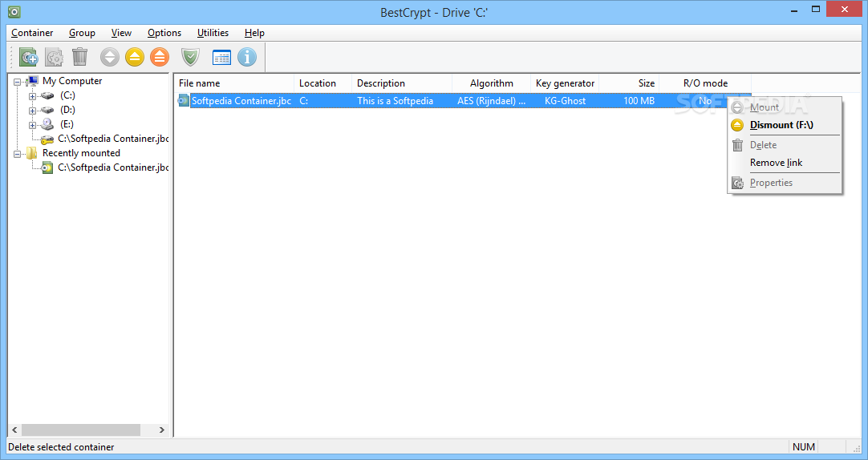The width and height of the screenshot is (868, 460).
Task: Sort by R/O mode column header
Action: coord(705,83)
